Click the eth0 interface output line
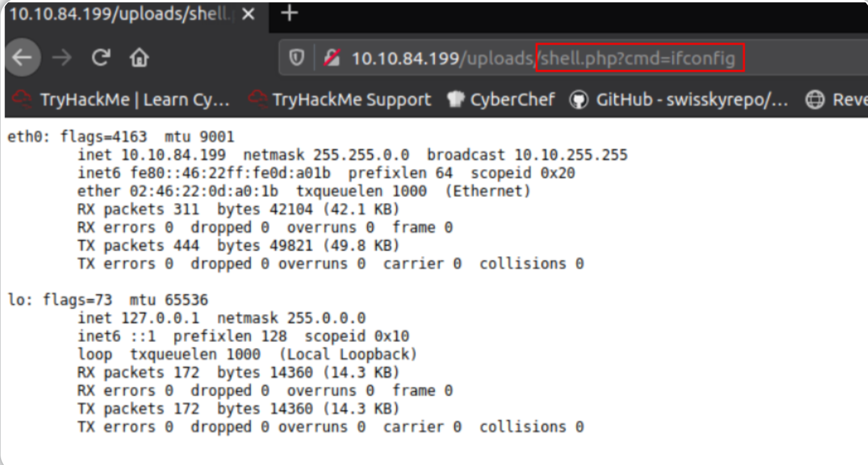The image size is (868, 465). [121, 137]
